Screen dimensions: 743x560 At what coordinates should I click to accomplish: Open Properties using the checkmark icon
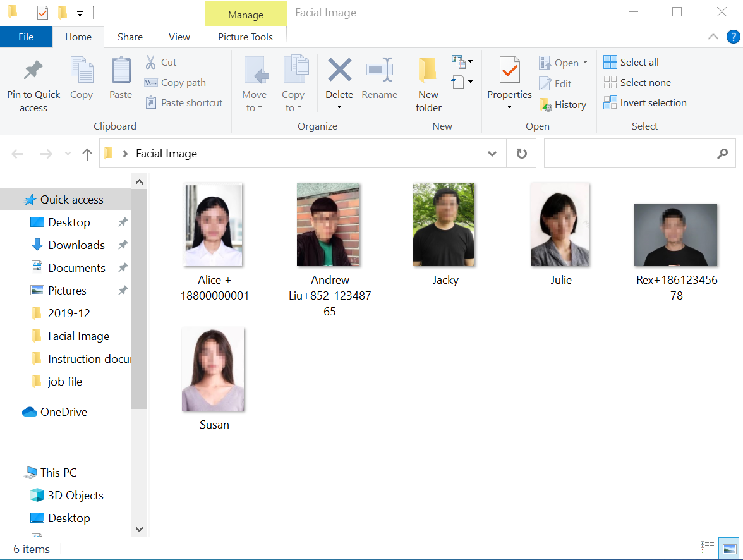pos(509,70)
